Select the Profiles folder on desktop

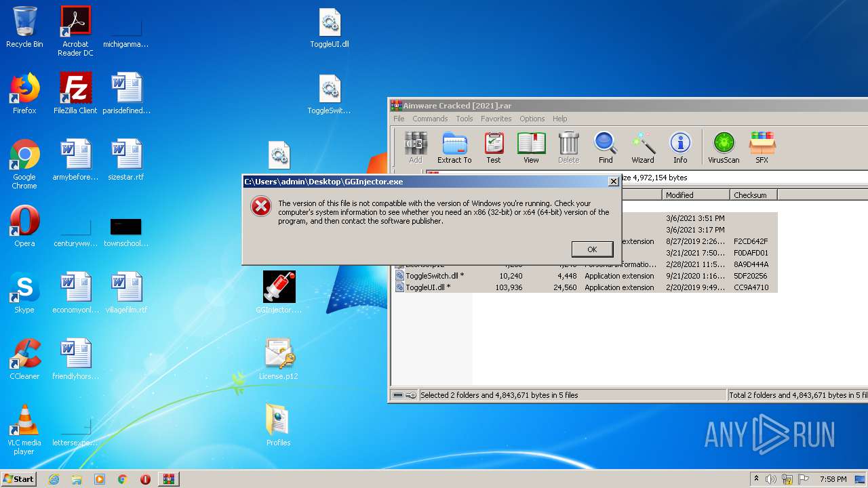coord(279,426)
